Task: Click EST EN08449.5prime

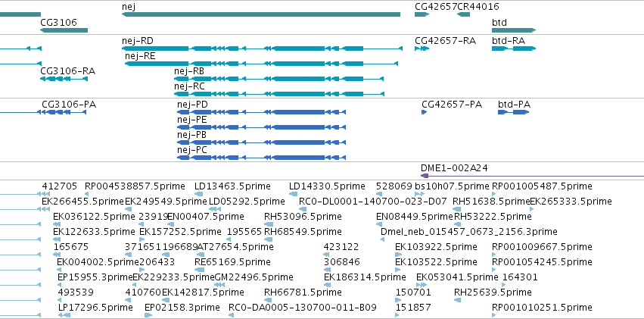Action: tap(415, 217)
